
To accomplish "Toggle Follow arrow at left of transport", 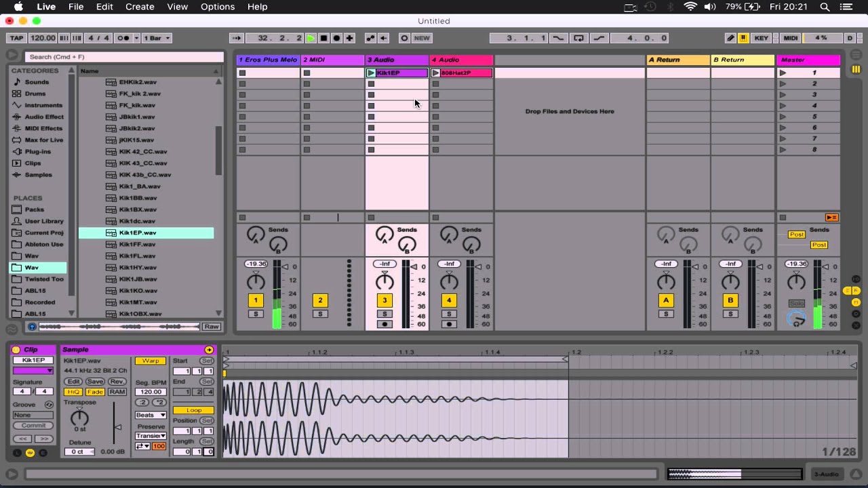I will [236, 38].
